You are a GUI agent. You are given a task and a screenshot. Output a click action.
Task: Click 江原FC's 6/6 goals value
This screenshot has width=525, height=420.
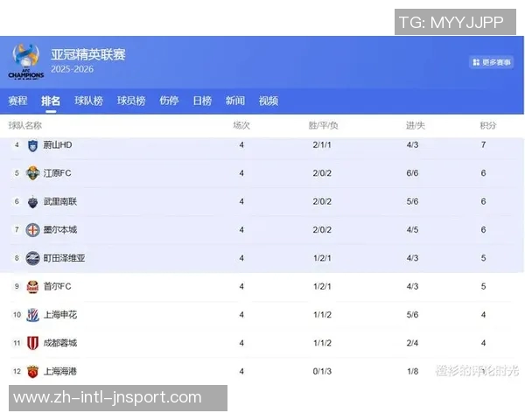412,173
